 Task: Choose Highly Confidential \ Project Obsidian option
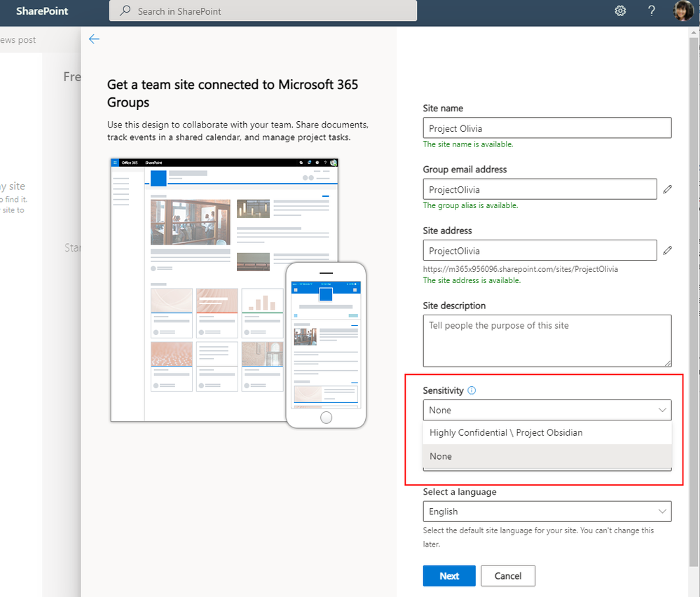tap(547, 432)
